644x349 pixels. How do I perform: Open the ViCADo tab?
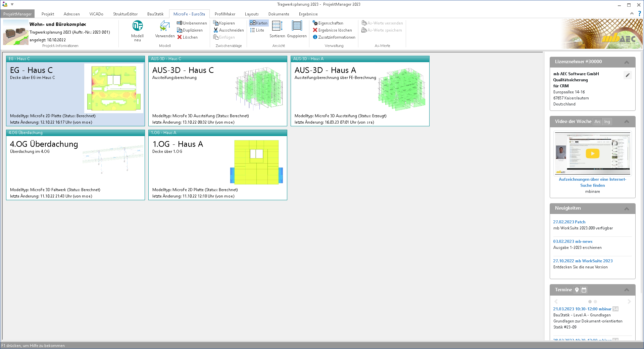pos(96,14)
